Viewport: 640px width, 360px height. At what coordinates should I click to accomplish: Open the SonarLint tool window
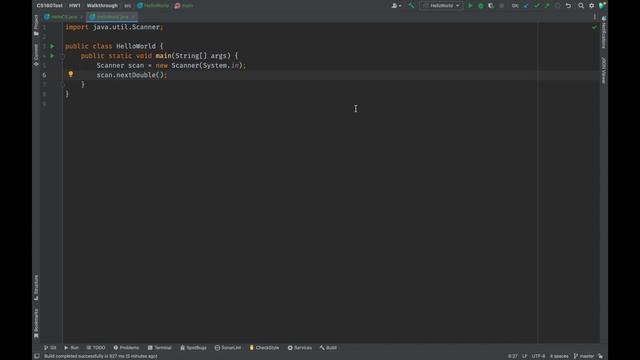[x=228, y=348]
